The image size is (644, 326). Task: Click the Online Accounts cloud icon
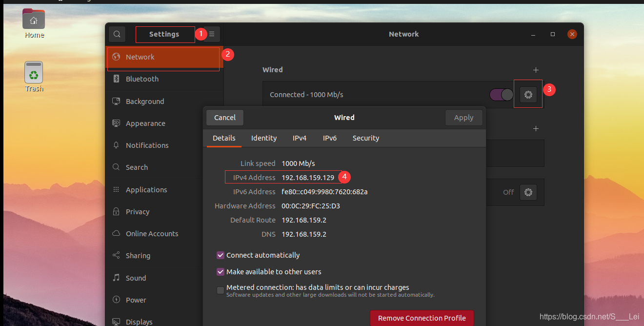[x=116, y=233]
